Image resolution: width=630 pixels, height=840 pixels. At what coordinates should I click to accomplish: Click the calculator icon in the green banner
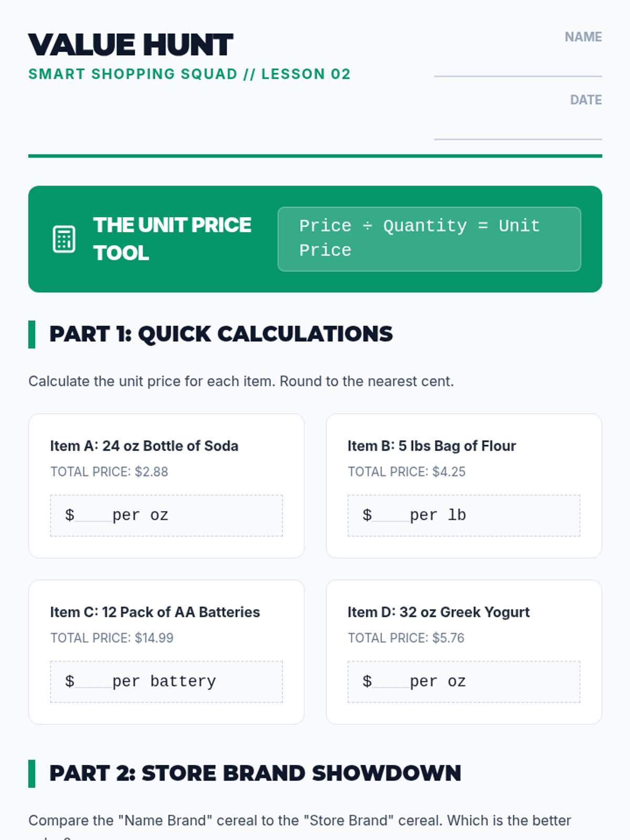point(64,239)
